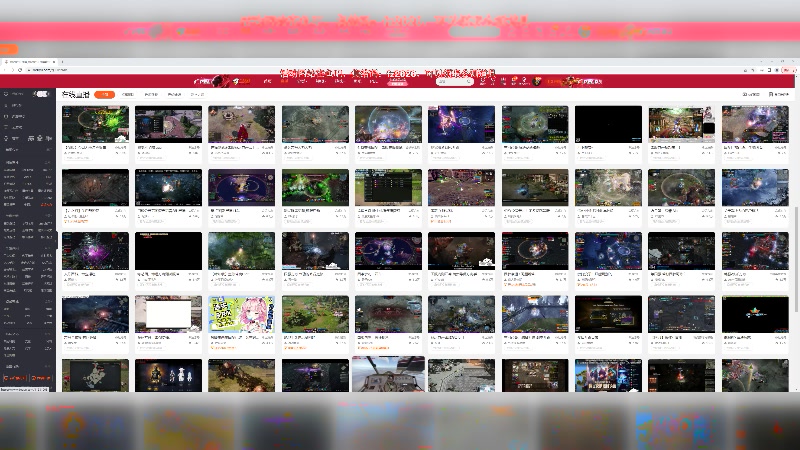Select the open browser tab
This screenshot has width=800, height=450.
pyautogui.click(x=30, y=62)
